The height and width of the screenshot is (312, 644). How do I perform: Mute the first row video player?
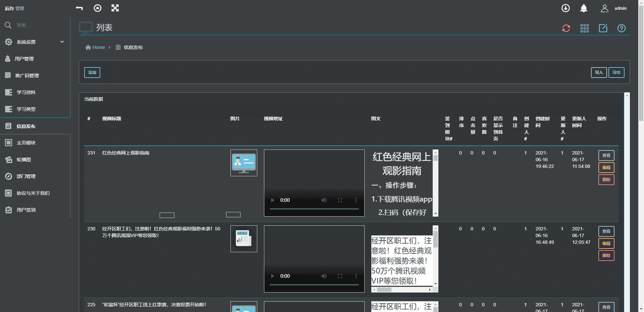(324, 200)
